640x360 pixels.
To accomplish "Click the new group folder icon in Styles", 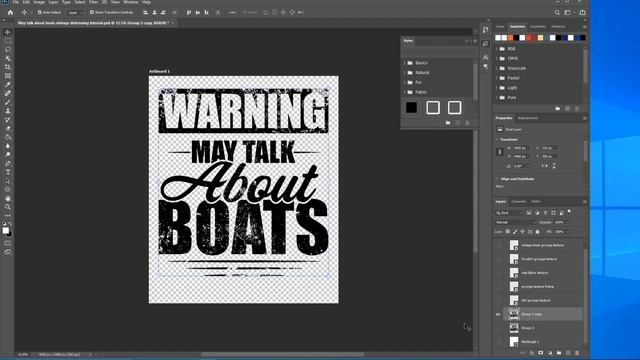I will [x=448, y=123].
